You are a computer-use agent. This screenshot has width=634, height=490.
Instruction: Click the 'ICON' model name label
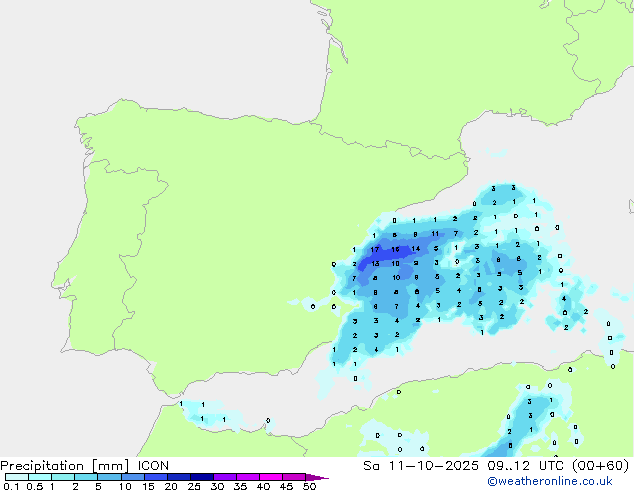click(153, 466)
